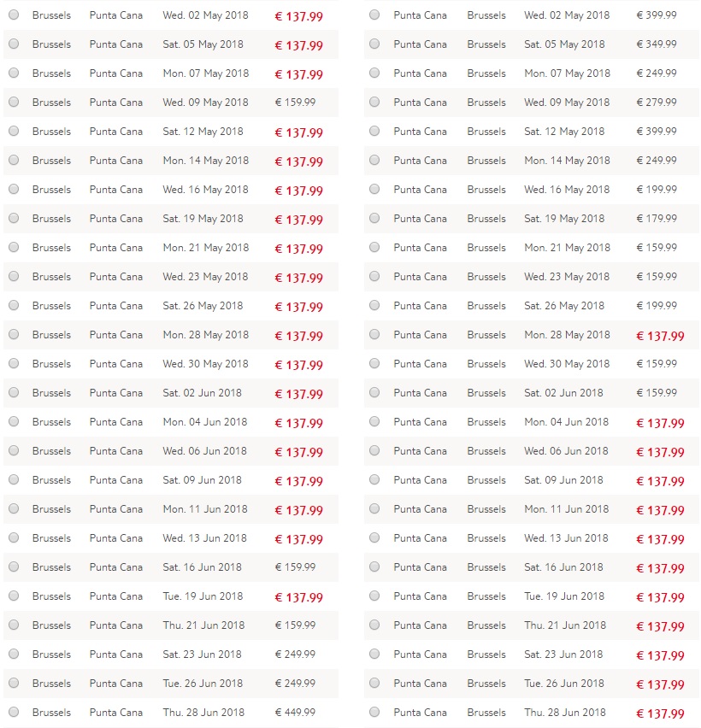701x728 pixels.
Task: Choose return flight Wed. 23 May 2018
Action: pos(374,276)
